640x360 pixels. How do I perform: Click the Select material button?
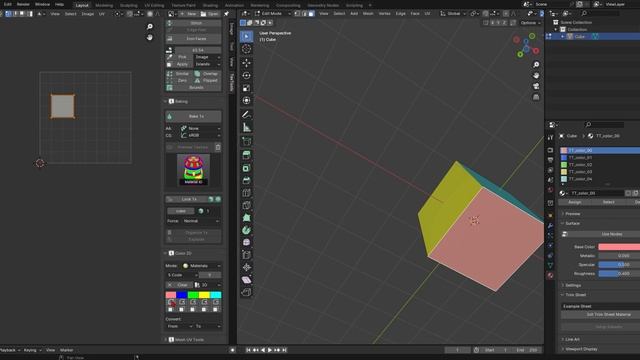(608, 202)
